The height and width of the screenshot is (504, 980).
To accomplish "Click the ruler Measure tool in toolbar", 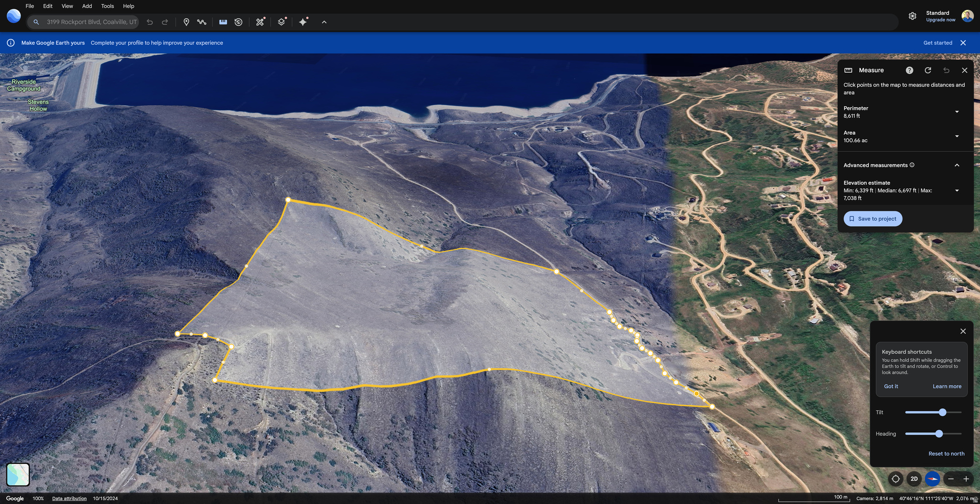I will coord(223,22).
